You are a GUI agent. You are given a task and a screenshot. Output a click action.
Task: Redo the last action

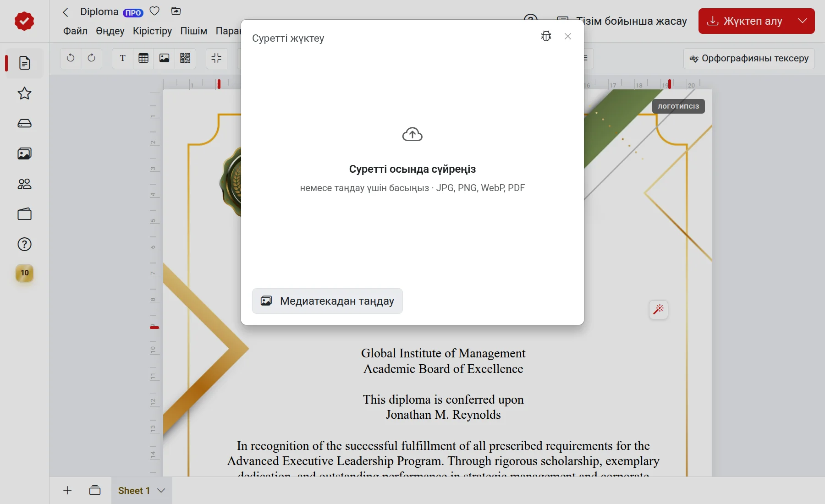coord(92,58)
